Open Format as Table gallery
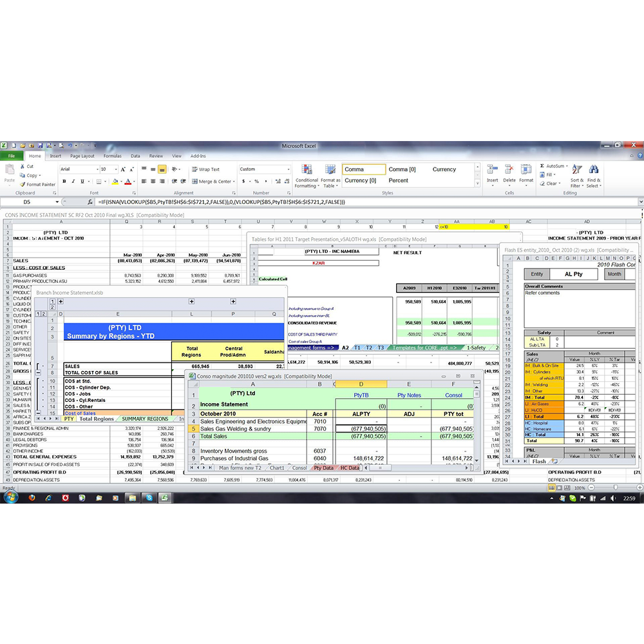The image size is (644, 644). coord(330,176)
